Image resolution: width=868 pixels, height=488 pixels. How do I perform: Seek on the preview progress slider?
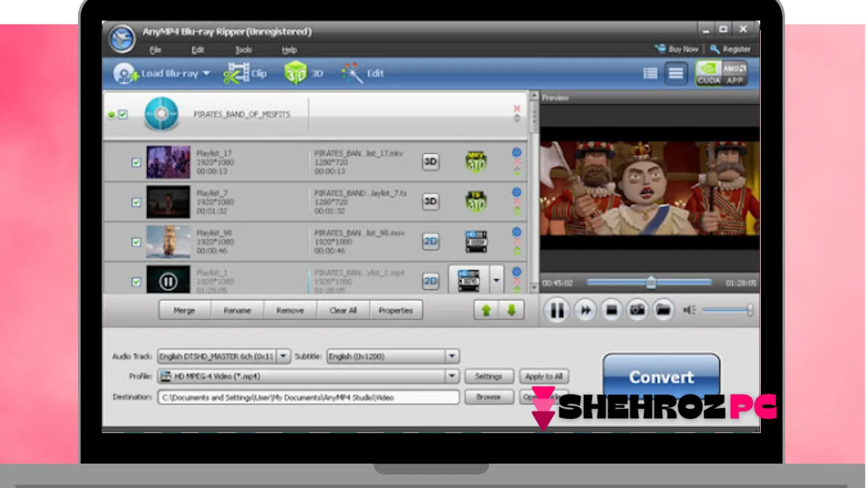click(x=649, y=283)
